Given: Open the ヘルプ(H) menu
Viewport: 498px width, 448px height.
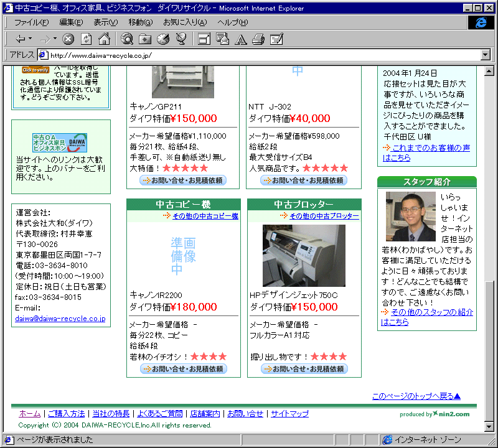Looking at the screenshot, I should [233, 22].
